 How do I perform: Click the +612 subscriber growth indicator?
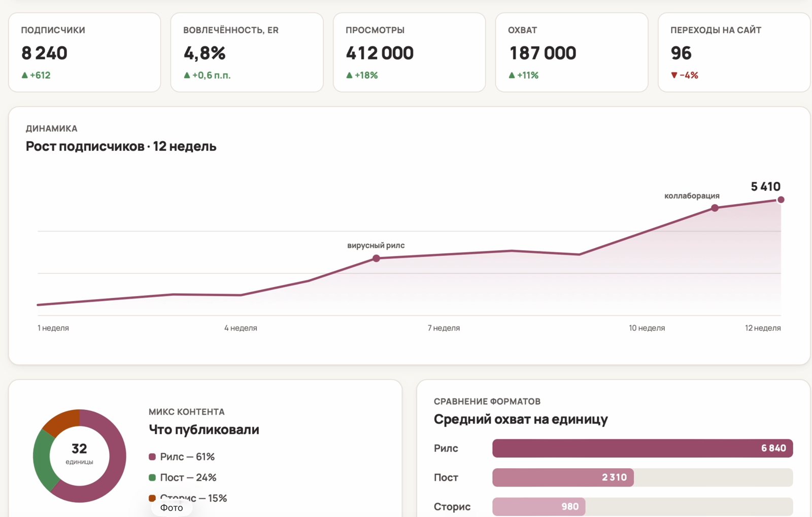point(36,75)
